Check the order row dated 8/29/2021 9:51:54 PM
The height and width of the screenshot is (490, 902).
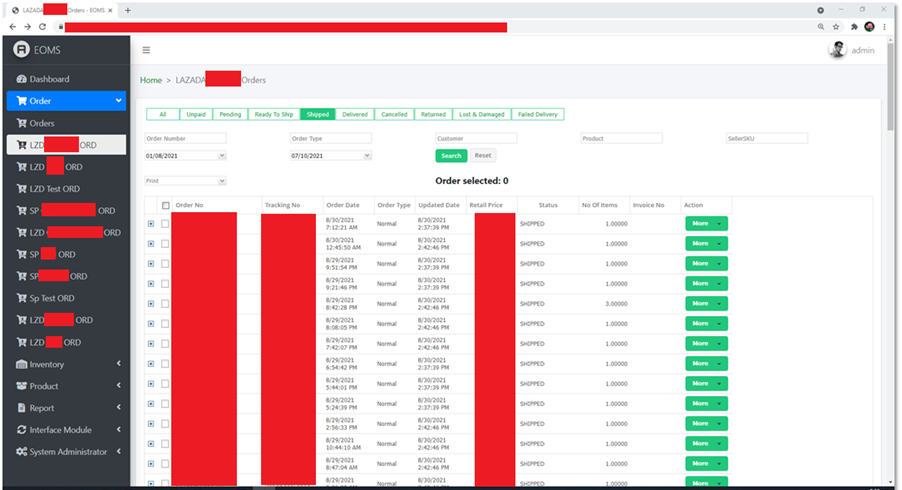[x=165, y=264]
